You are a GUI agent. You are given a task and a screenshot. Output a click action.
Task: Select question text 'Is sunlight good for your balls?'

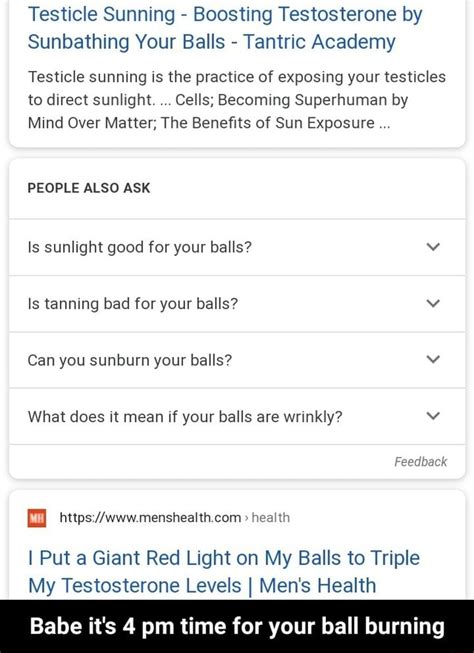pyautogui.click(x=140, y=247)
